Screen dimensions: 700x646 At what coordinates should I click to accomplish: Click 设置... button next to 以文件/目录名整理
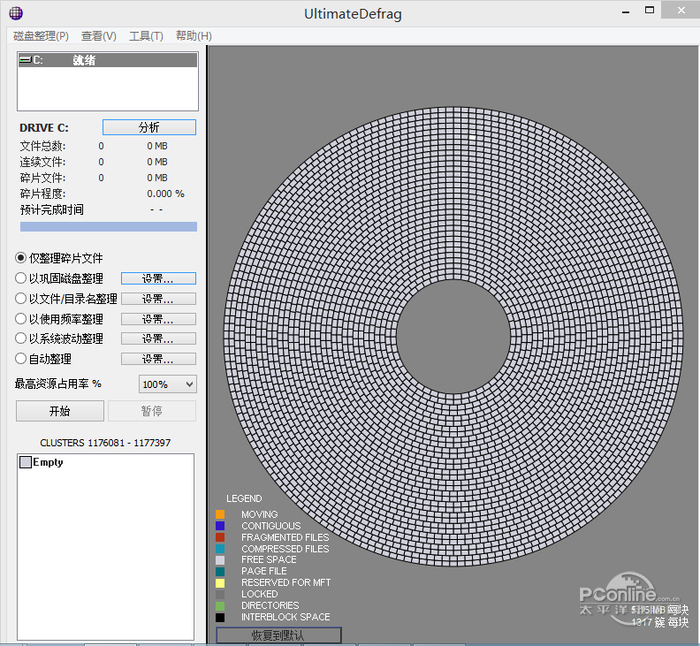pos(158,299)
